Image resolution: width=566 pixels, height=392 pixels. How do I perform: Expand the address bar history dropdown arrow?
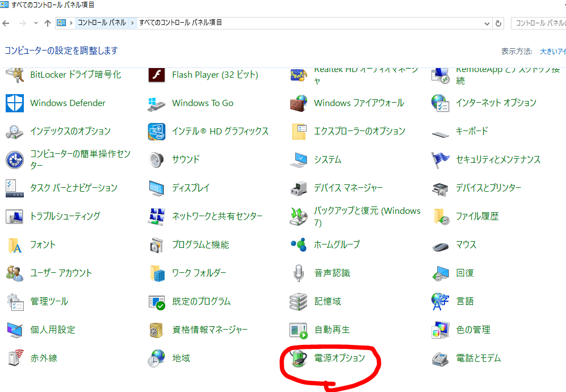click(487, 23)
